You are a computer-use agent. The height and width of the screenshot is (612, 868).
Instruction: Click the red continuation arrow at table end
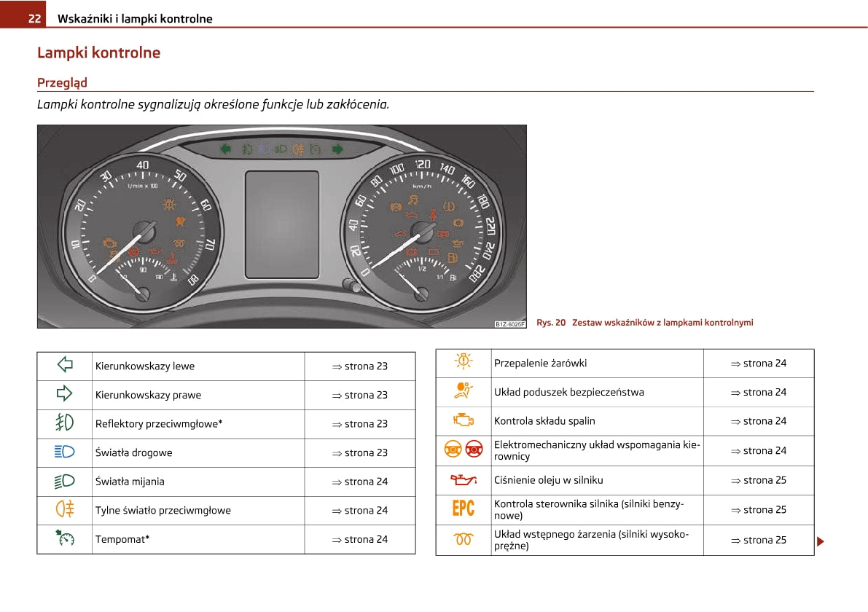[820, 541]
